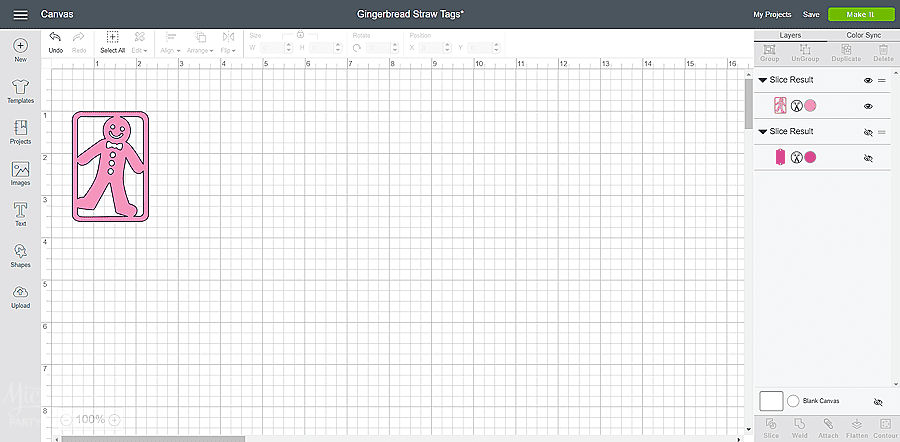This screenshot has width=900, height=442.
Task: Click the Position Y input field
Action: tap(480, 48)
